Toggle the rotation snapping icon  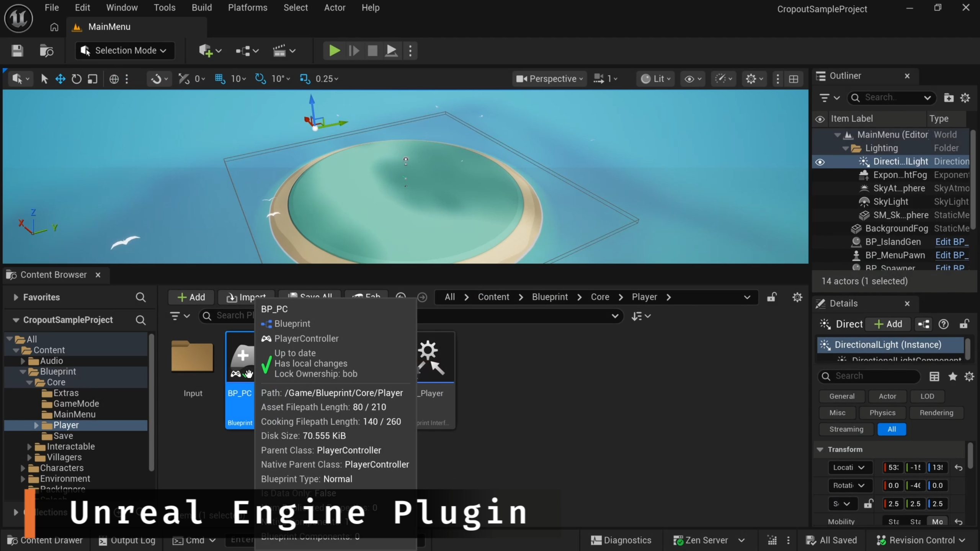click(260, 79)
